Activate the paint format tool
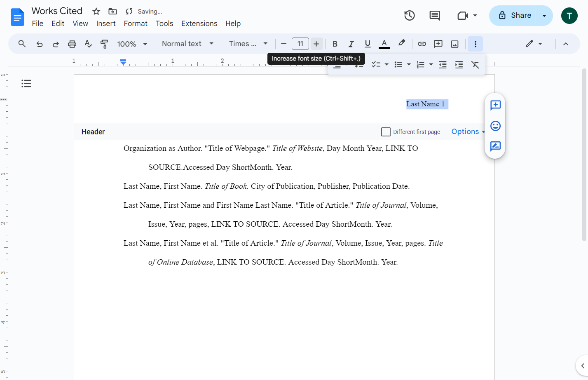The height and width of the screenshot is (380, 588). coord(104,44)
